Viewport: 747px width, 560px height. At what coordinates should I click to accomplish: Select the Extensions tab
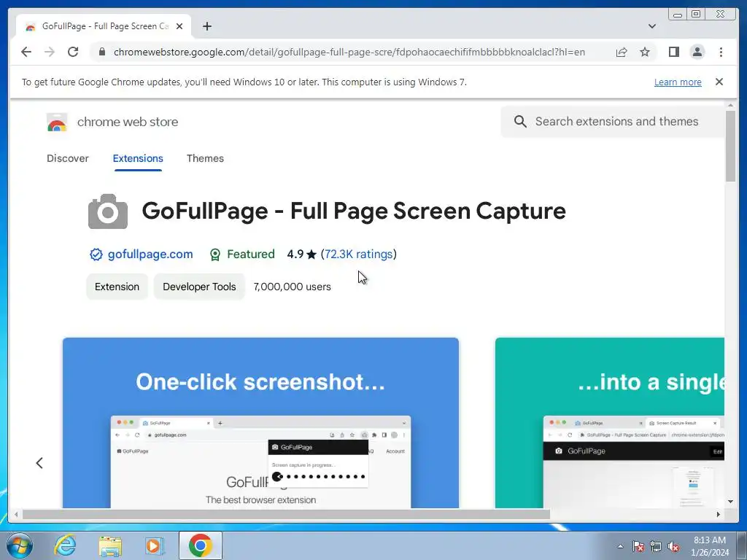pos(138,158)
